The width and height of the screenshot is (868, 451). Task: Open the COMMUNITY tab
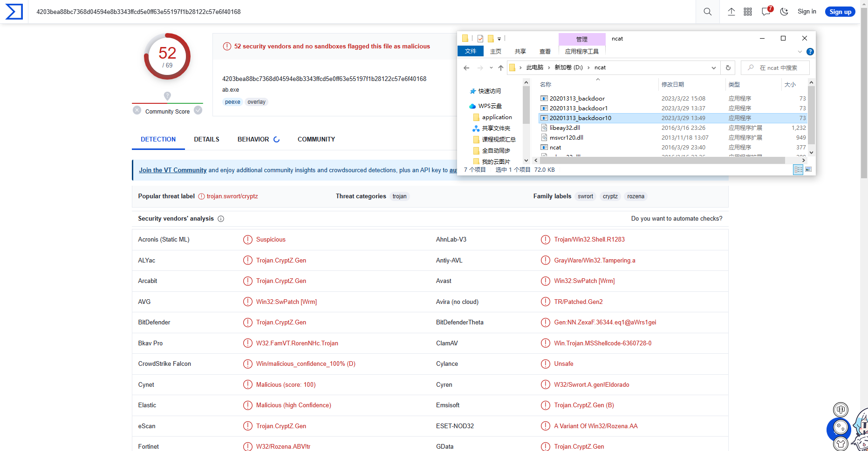pyautogui.click(x=316, y=139)
